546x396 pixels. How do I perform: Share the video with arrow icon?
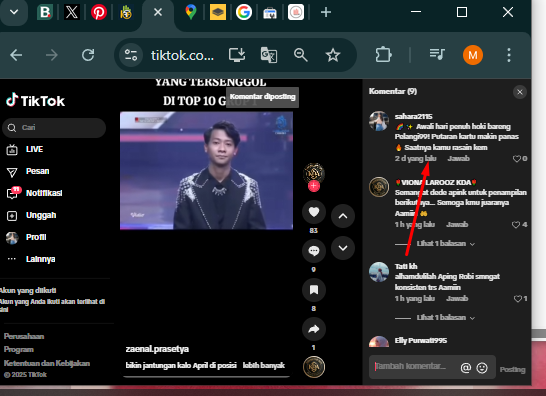click(x=314, y=329)
